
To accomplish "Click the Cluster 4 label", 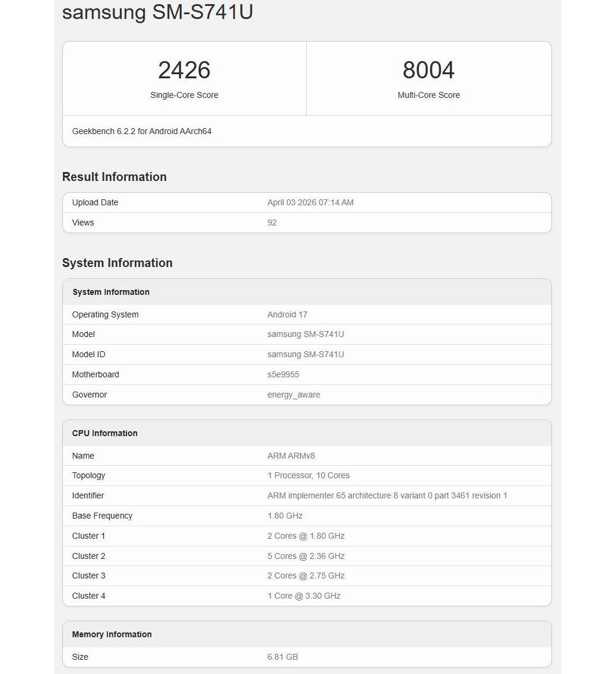I will click(88, 596).
